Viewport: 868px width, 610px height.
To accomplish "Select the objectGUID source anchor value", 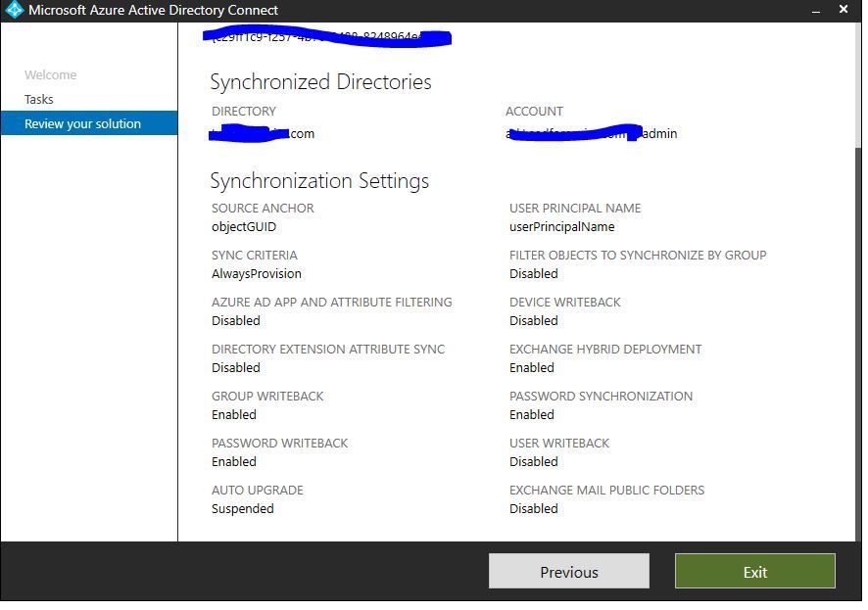I will tap(244, 227).
